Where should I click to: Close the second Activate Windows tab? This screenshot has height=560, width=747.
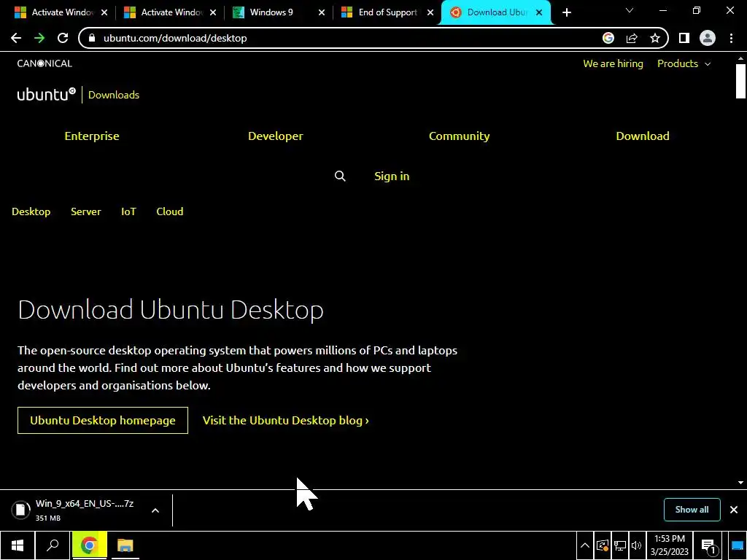213,13
